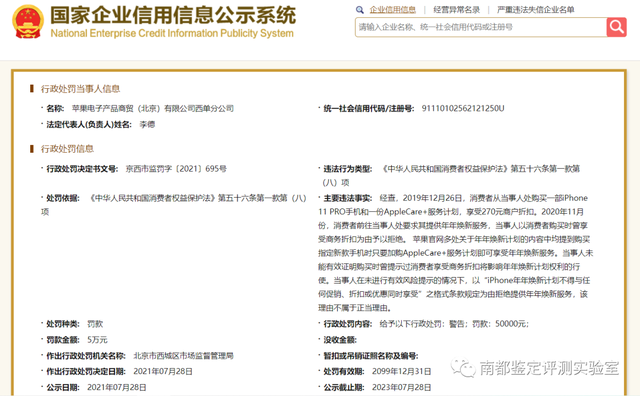The height and width of the screenshot is (396, 640).
Task: Open the 严重违法失信企业名单 tab
Action: (536, 10)
